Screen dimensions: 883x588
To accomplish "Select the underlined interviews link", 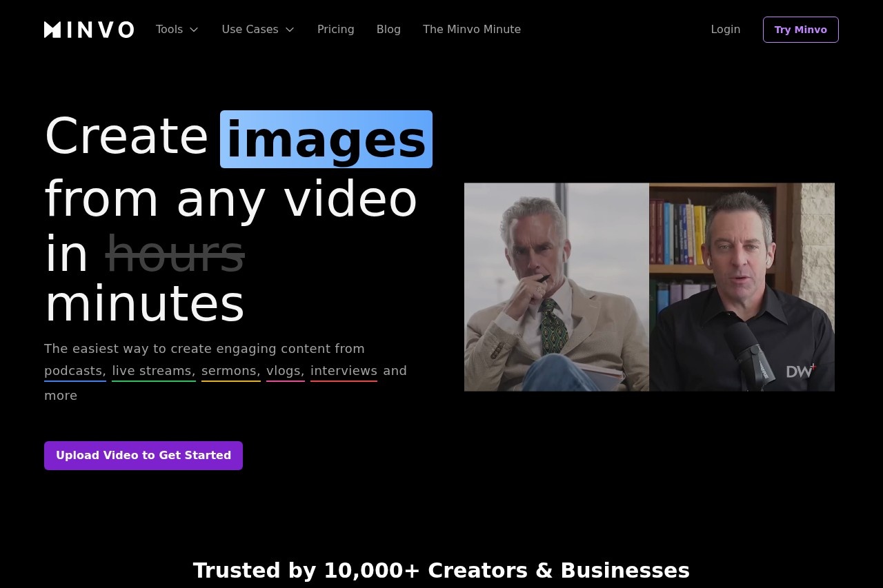I will click(x=344, y=371).
